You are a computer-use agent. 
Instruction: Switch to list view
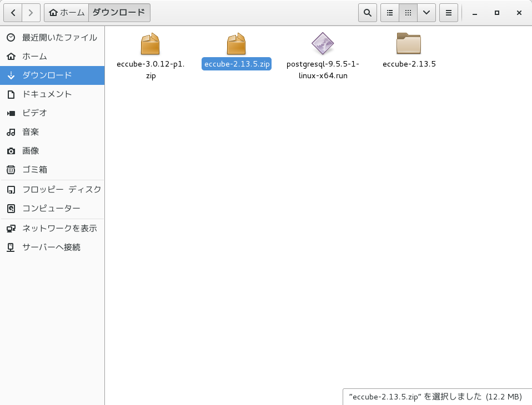pos(390,13)
